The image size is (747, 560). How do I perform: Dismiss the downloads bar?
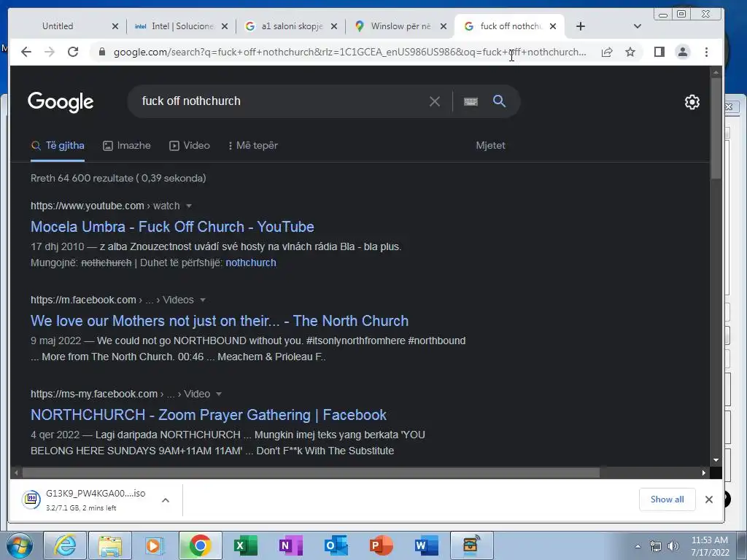tap(709, 499)
